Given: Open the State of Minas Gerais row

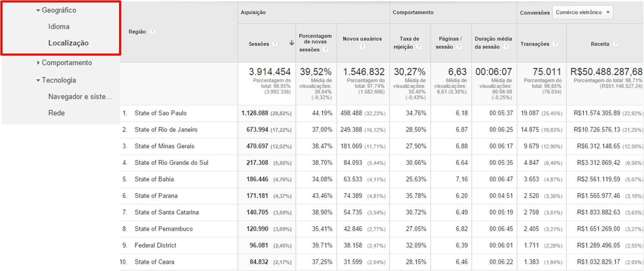Looking at the screenshot, I should (164, 146).
